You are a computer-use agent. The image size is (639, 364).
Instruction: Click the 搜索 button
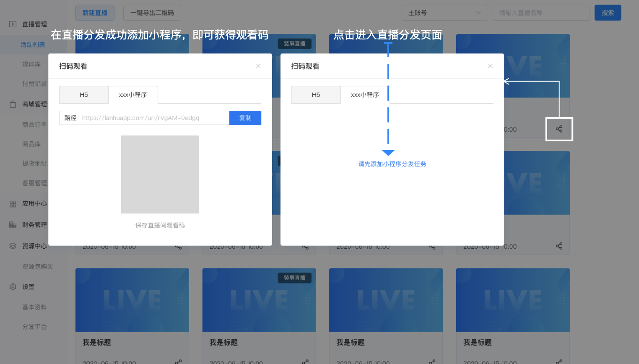(608, 13)
